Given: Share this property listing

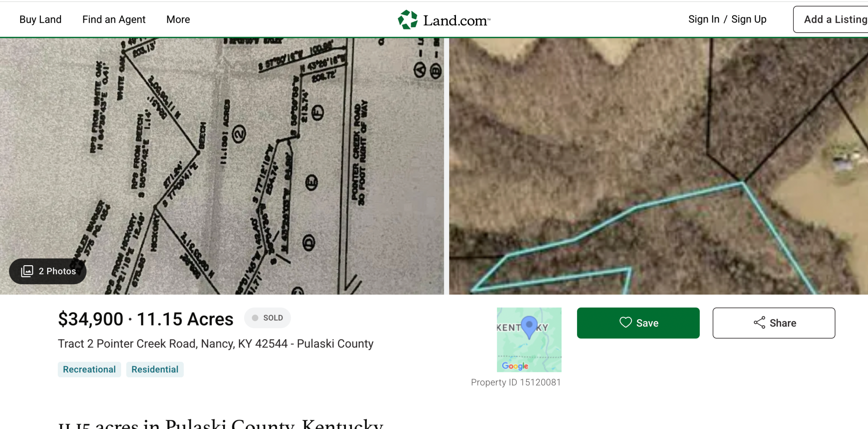Looking at the screenshot, I should click(774, 323).
